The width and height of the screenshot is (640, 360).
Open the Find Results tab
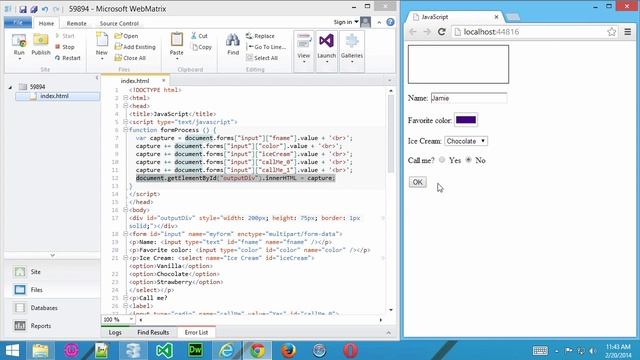[x=153, y=333]
